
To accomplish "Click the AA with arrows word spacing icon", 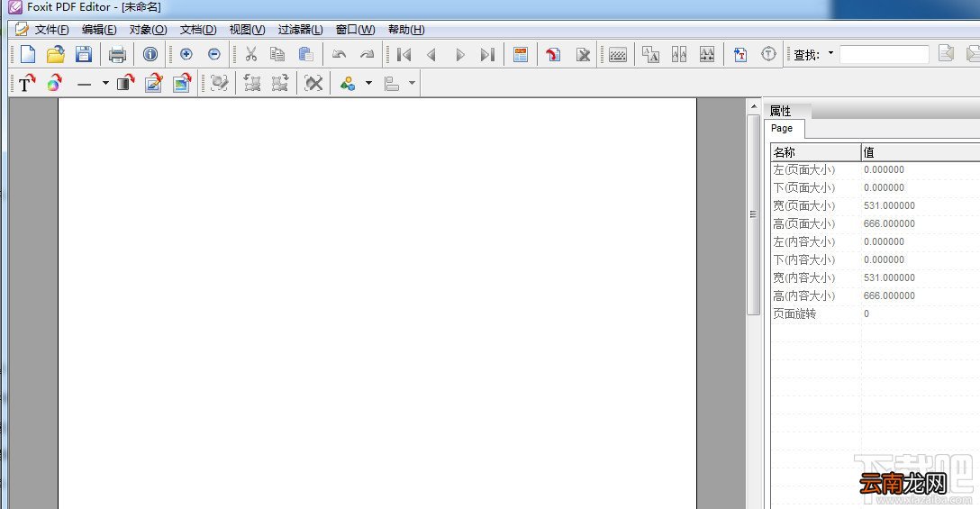I will [x=707, y=54].
